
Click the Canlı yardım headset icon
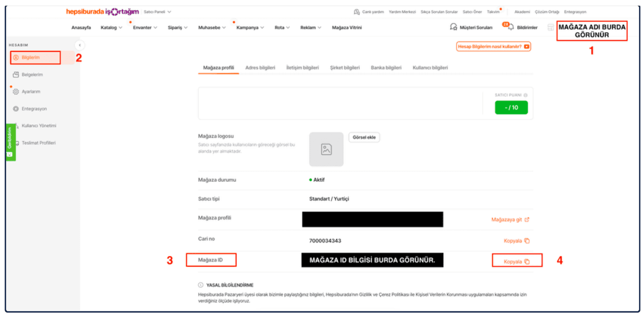(x=357, y=12)
